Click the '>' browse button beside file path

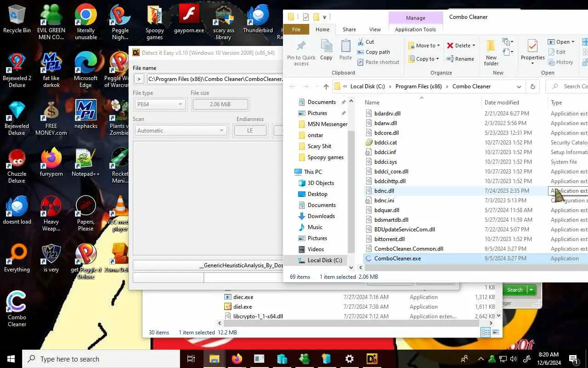click(x=138, y=79)
